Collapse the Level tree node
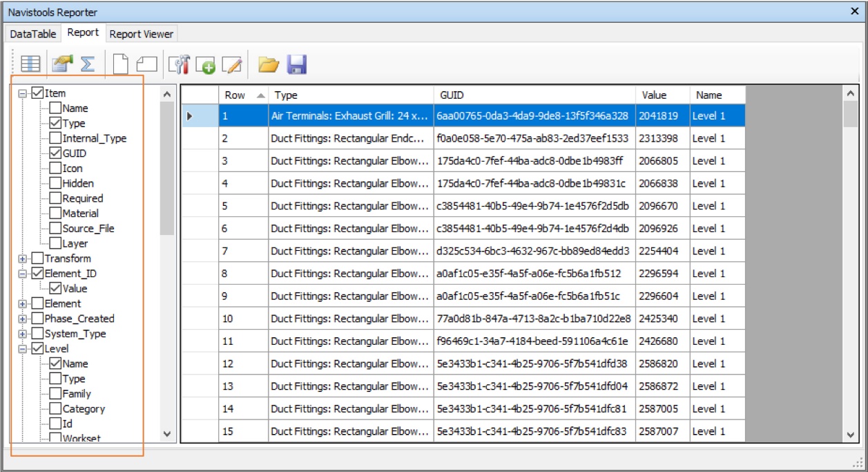868x472 pixels. (x=23, y=349)
